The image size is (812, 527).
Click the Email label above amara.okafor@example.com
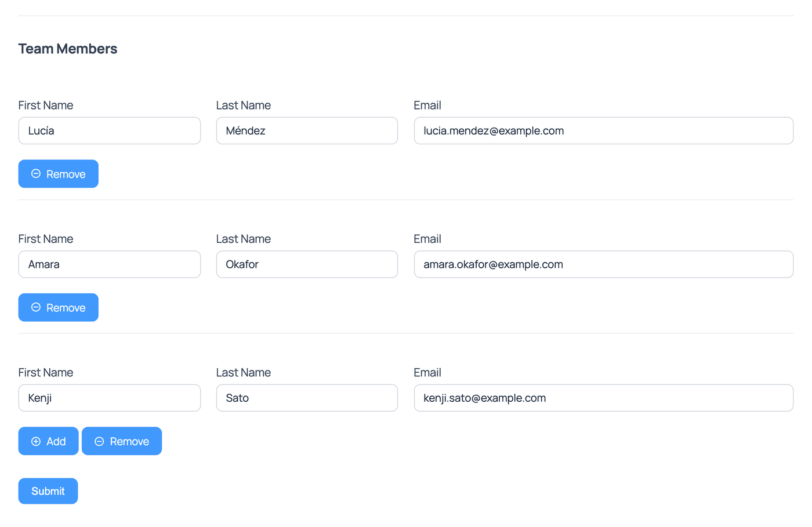coord(427,239)
